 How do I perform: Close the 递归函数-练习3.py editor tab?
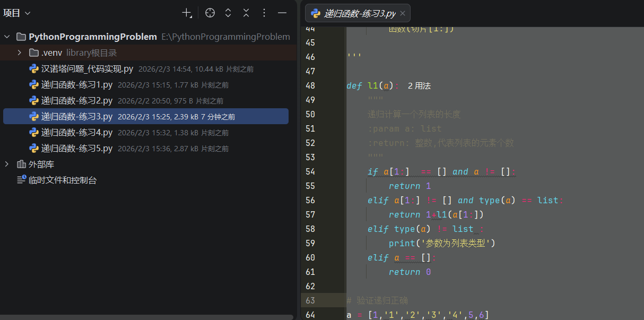coord(403,13)
